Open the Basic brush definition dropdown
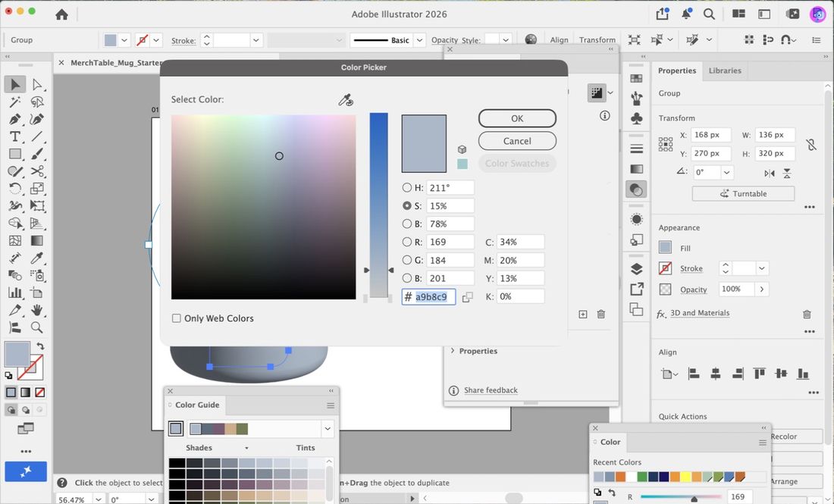This screenshot has width=834, height=504. (x=419, y=40)
